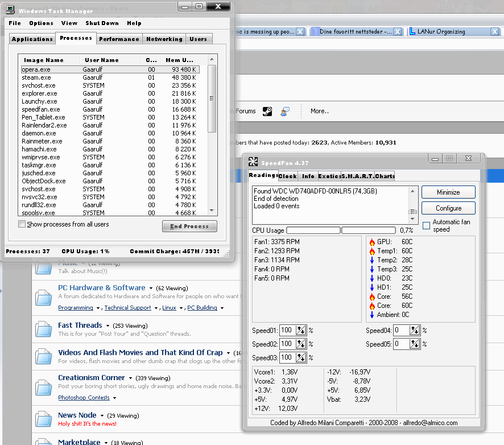Open the PC Building dropdown arrow
The image size is (504, 445).
click(x=222, y=308)
